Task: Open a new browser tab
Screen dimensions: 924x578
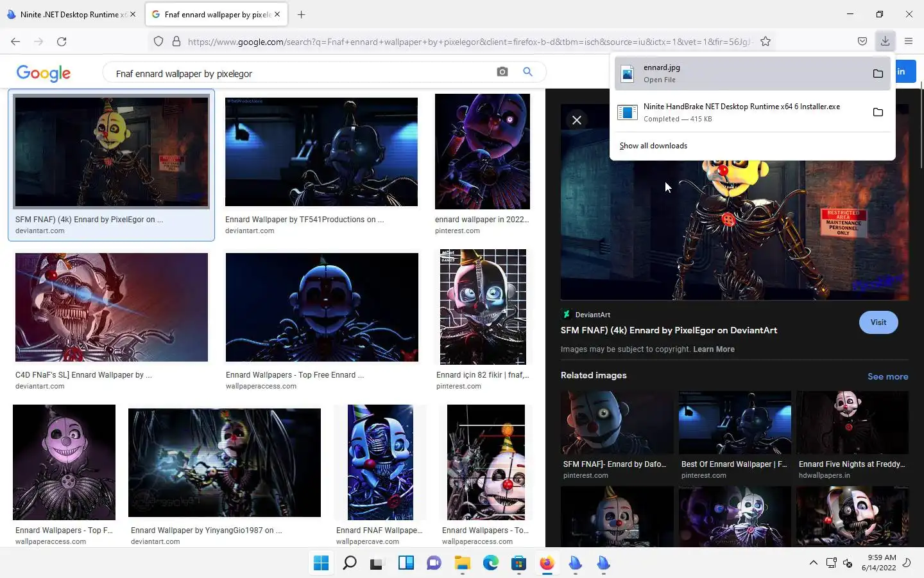Action: coord(301,14)
